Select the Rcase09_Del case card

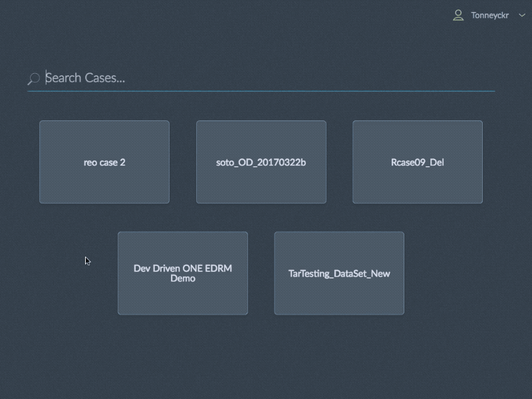418,162
